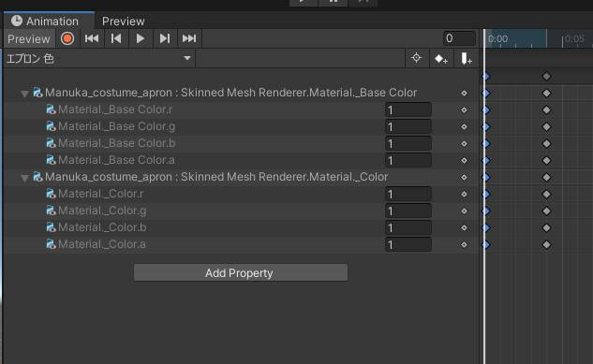The width and height of the screenshot is (593, 364).
Task: Select the Material._Color.r row
Action: (x=240, y=194)
